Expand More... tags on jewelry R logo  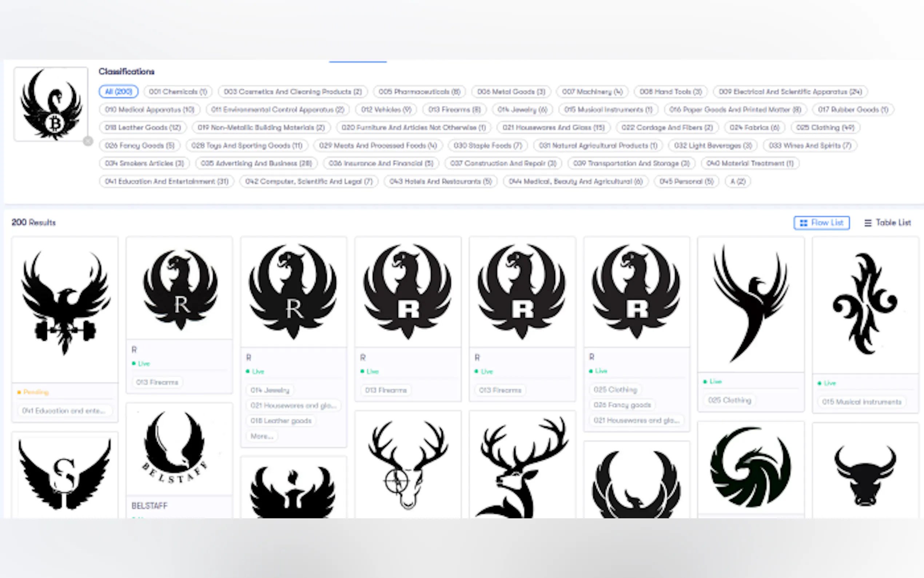click(x=262, y=436)
